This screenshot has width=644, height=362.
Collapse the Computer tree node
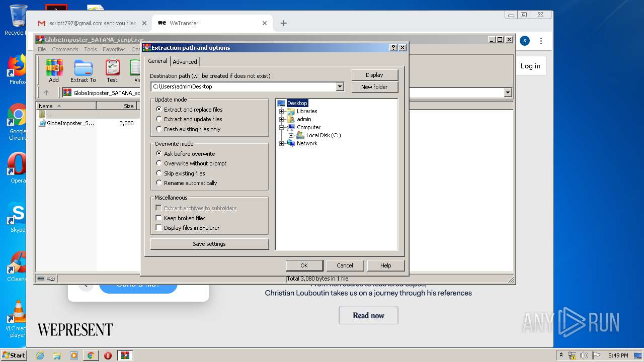282,127
